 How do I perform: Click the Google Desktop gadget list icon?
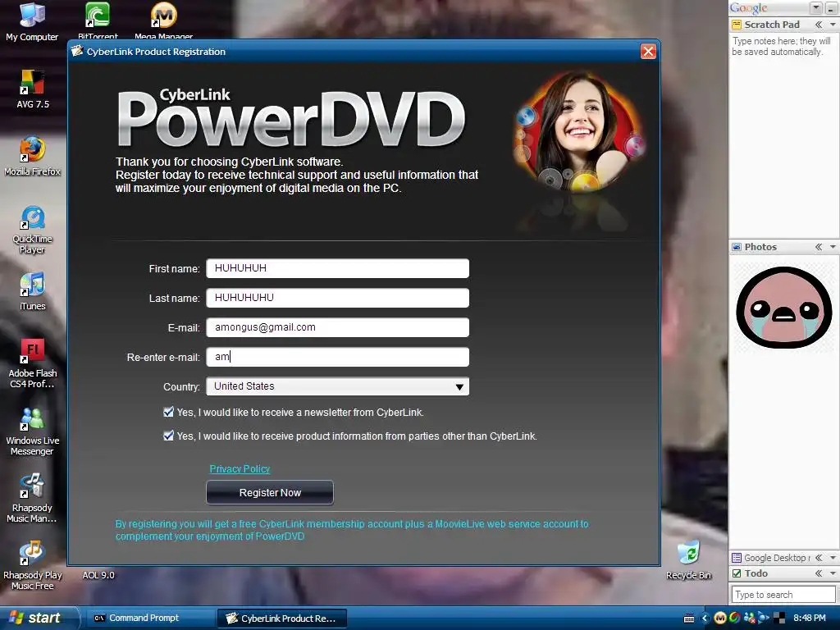click(737, 558)
